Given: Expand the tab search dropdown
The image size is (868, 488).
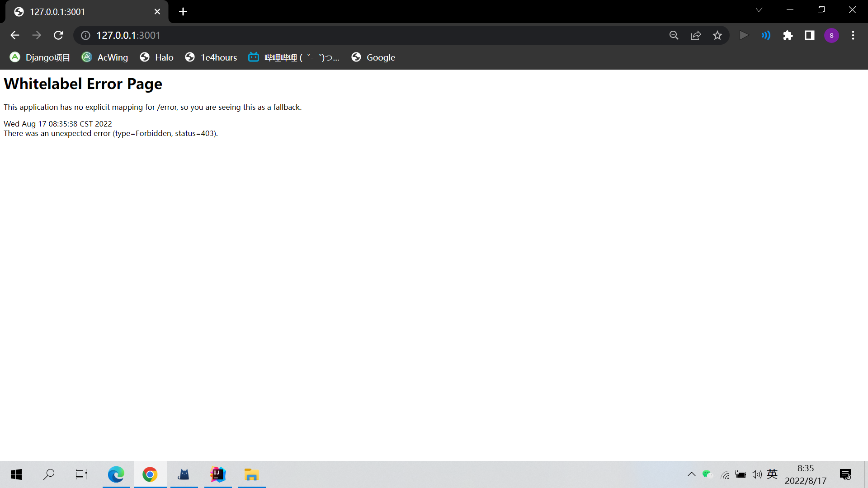Looking at the screenshot, I should pyautogui.click(x=759, y=10).
